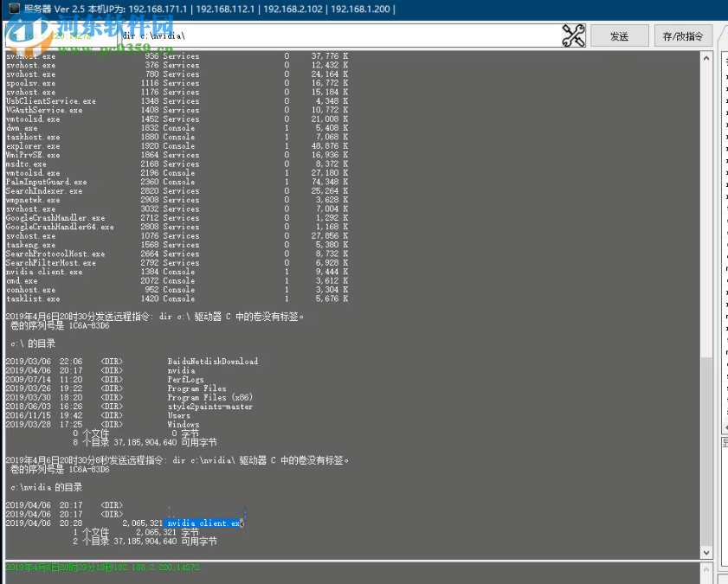Click the SearchFilterHost.exe process name
The width and height of the screenshot is (728, 584).
(x=50, y=263)
